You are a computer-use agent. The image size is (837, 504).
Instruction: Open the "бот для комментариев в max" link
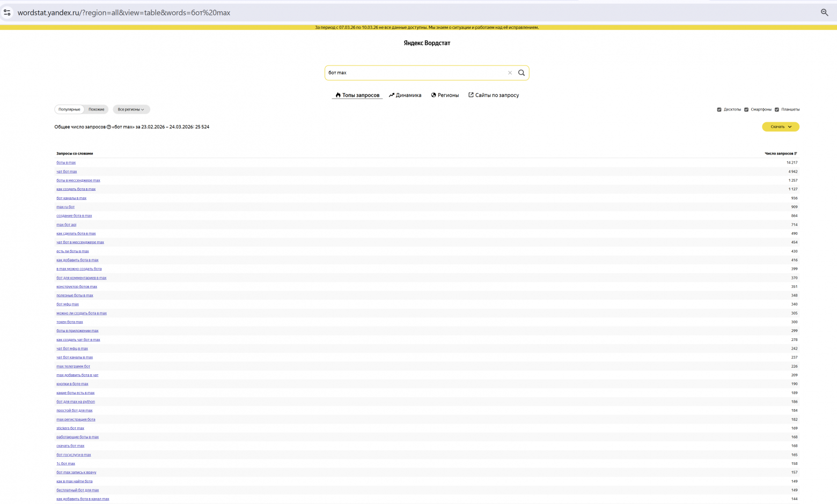click(82, 278)
